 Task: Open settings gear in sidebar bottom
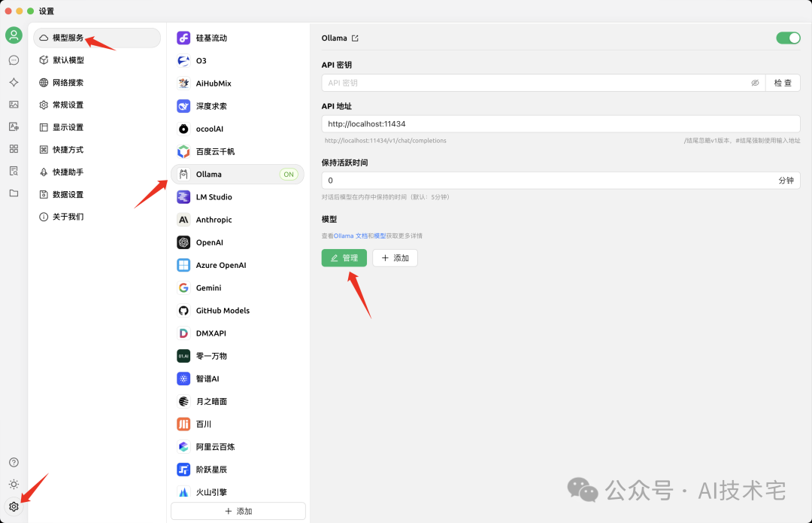[x=14, y=506]
